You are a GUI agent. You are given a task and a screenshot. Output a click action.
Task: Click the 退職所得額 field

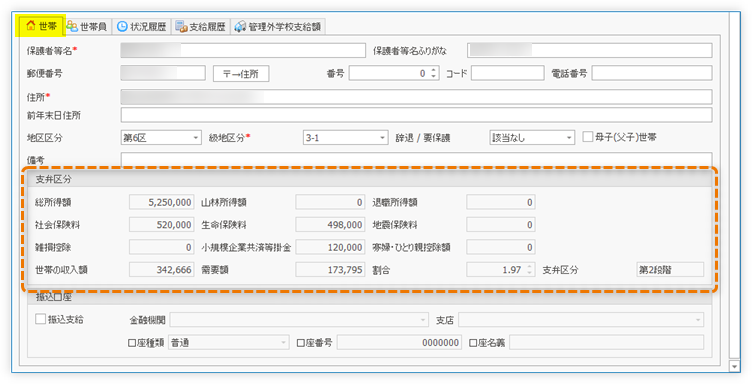click(x=501, y=202)
